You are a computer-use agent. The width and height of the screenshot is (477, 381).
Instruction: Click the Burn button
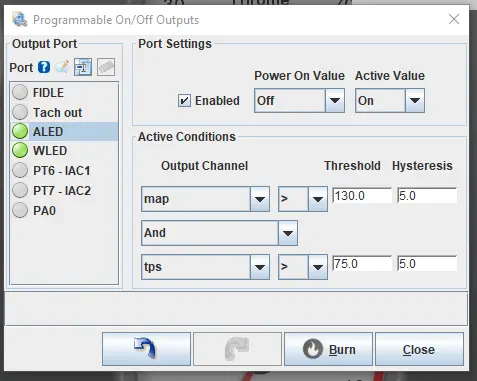tap(328, 349)
